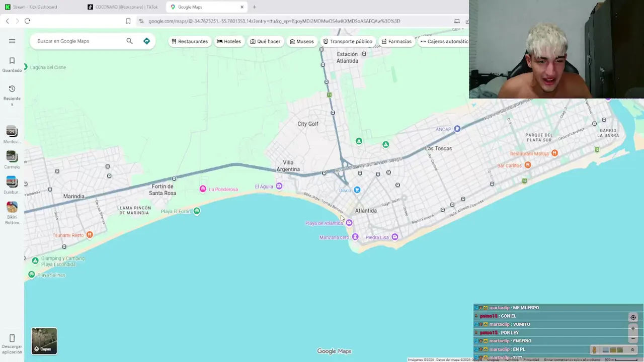644x362 pixels.
Task: Click the LLAMA RINCÓN DE MARINDIA label
Action: click(x=134, y=210)
